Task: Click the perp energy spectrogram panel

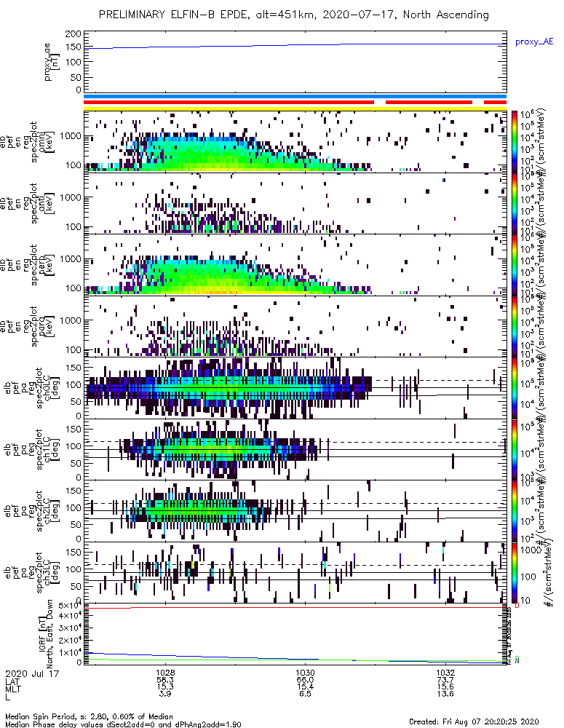Action: (295, 265)
